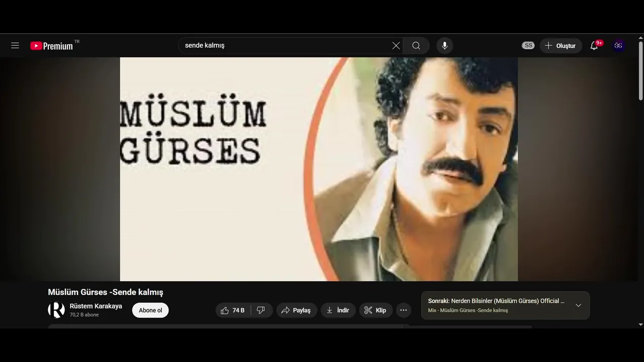Click the page vertical scrollbar thumb
This screenshot has width=644, height=362.
click(640, 70)
